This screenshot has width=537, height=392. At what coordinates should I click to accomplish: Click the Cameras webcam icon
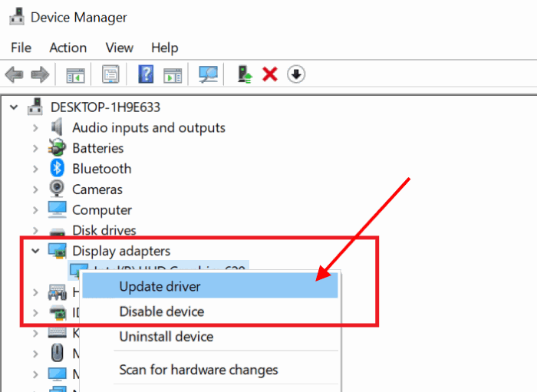coord(57,189)
